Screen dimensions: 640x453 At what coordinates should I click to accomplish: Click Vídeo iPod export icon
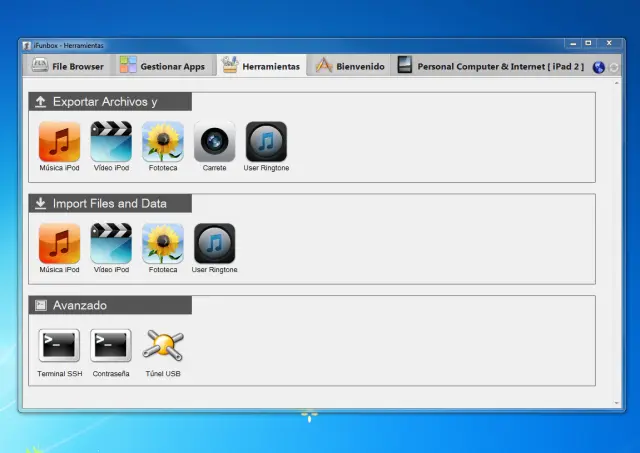pos(111,142)
